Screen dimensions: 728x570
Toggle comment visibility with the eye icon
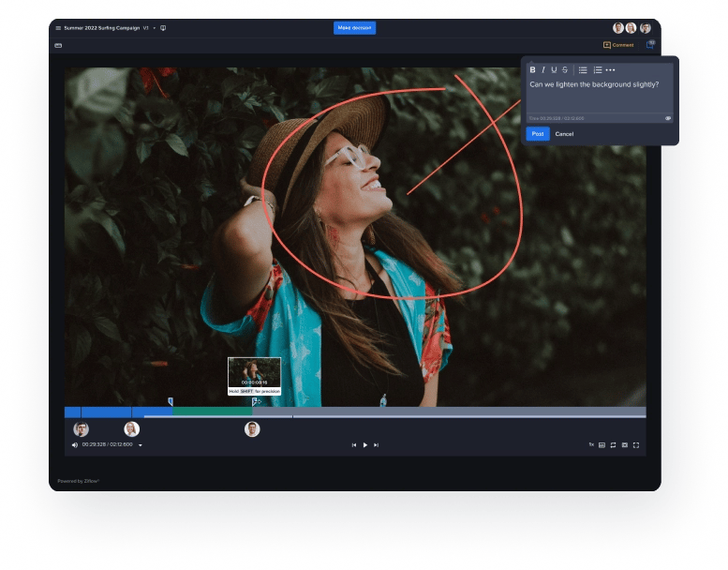[x=668, y=118]
